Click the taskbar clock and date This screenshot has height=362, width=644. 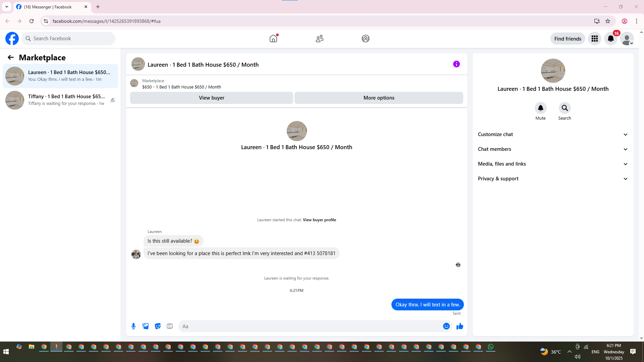point(614,352)
